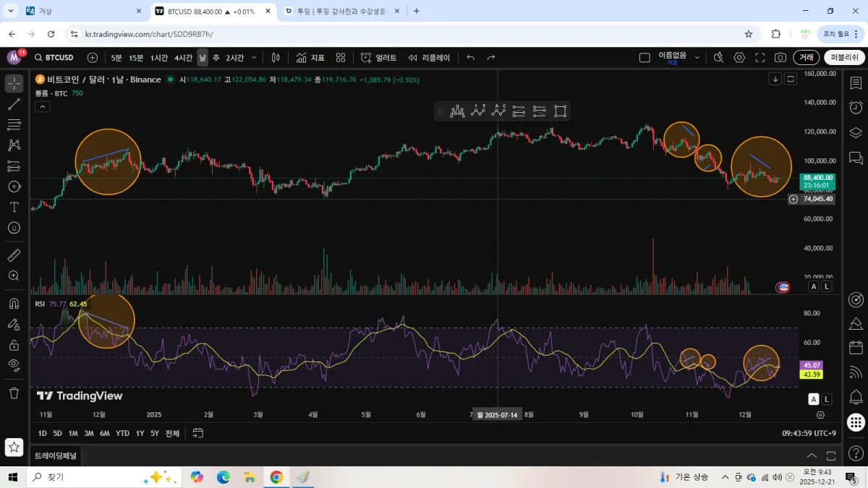Select the 15분 interval
Screen dimensions: 868x488
click(x=136, y=58)
